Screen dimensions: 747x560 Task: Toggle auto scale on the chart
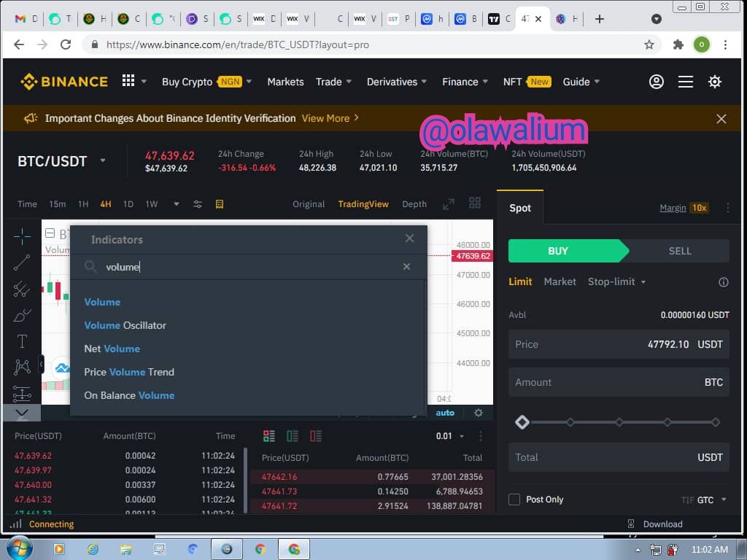pos(444,413)
